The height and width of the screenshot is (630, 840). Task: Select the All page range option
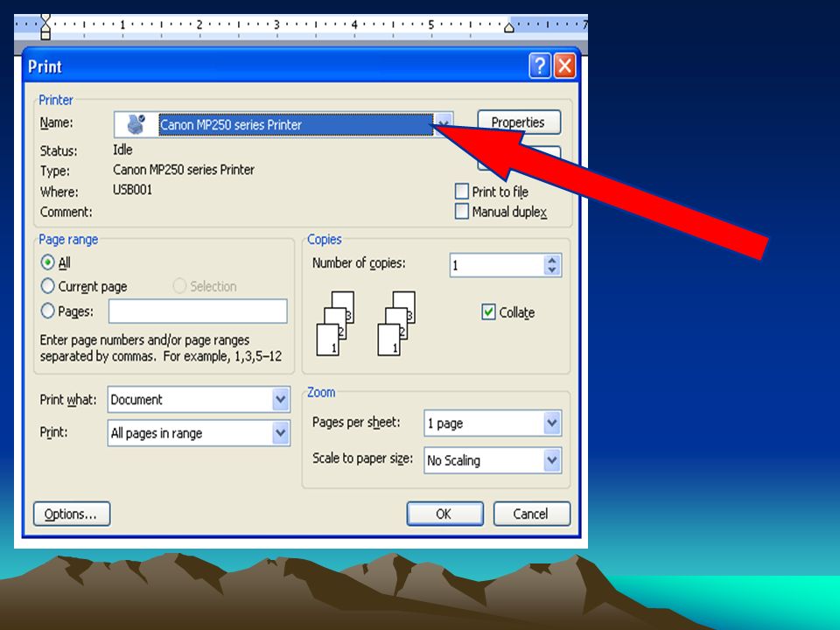47,262
